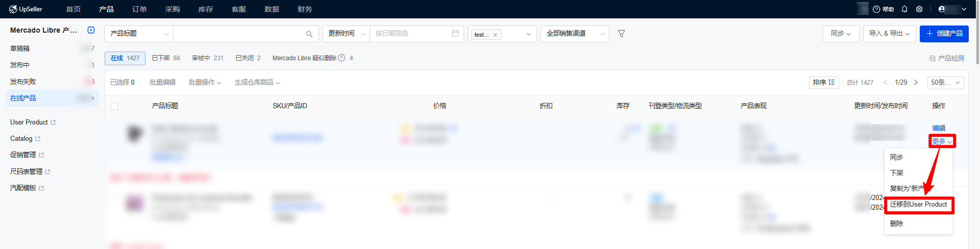
Task: Switch to 已关闭 2 tab
Action: pyautogui.click(x=248, y=58)
